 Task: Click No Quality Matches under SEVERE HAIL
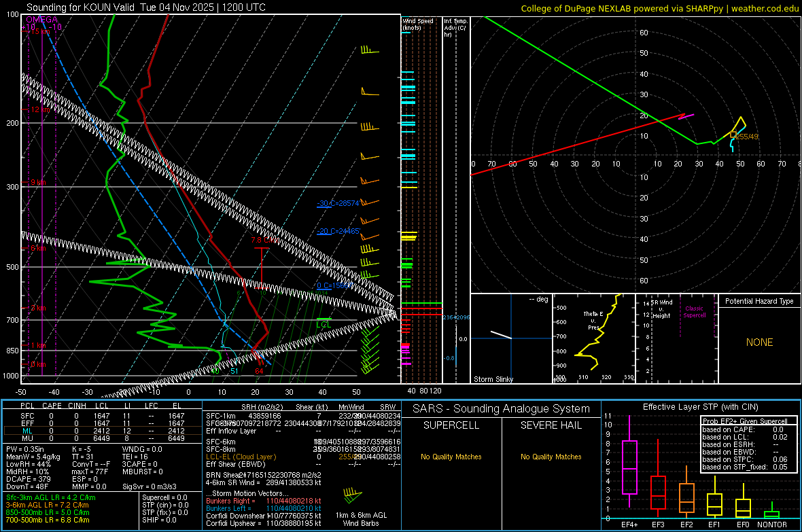(x=551, y=457)
